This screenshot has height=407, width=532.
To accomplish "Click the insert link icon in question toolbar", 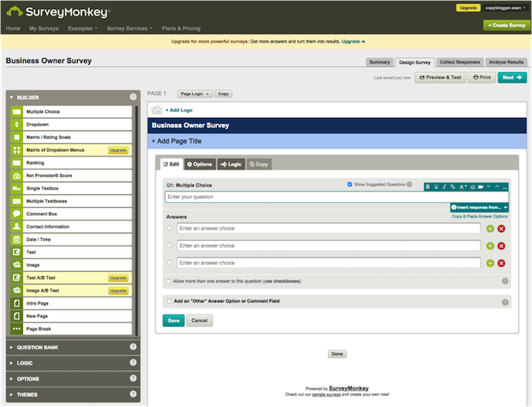I will point(452,187).
